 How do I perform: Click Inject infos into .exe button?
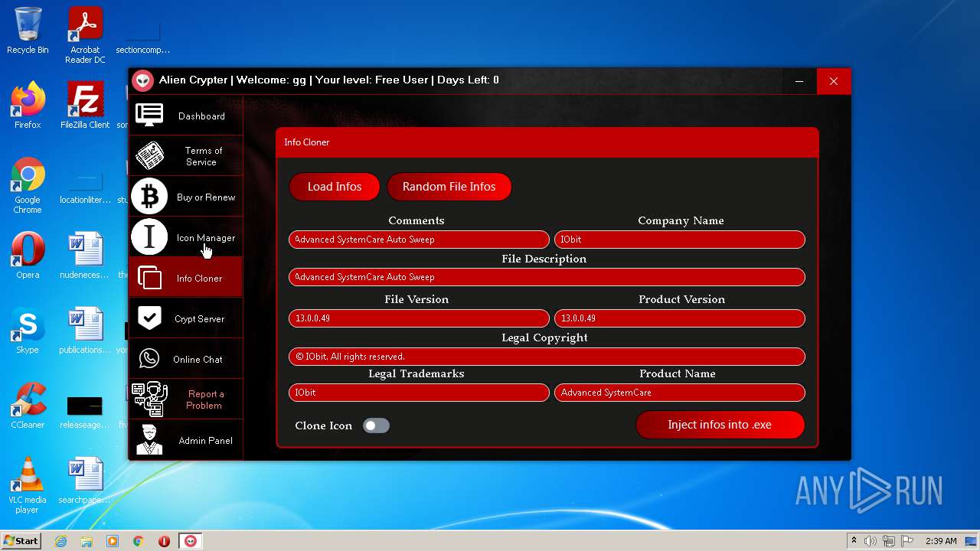click(720, 425)
